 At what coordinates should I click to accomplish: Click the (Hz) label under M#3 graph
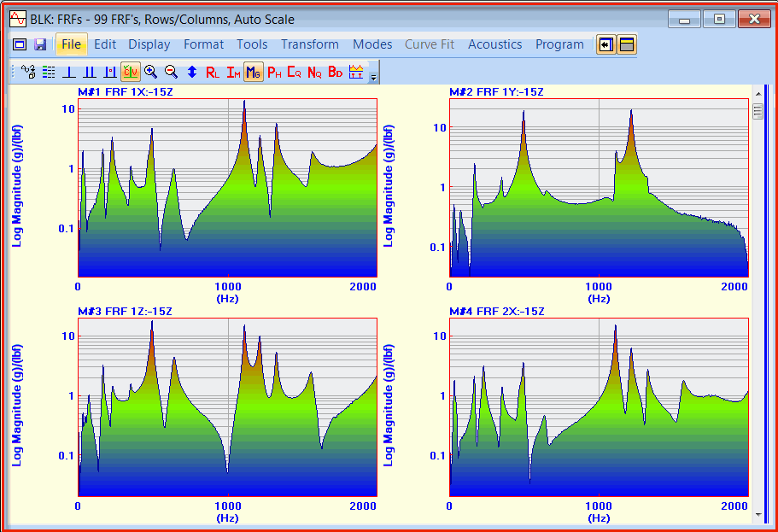(228, 518)
